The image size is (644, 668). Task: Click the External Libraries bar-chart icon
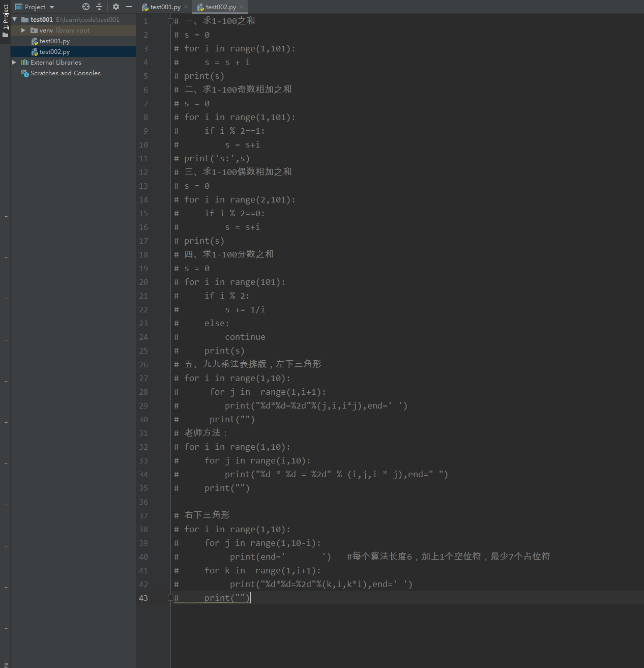(x=25, y=63)
